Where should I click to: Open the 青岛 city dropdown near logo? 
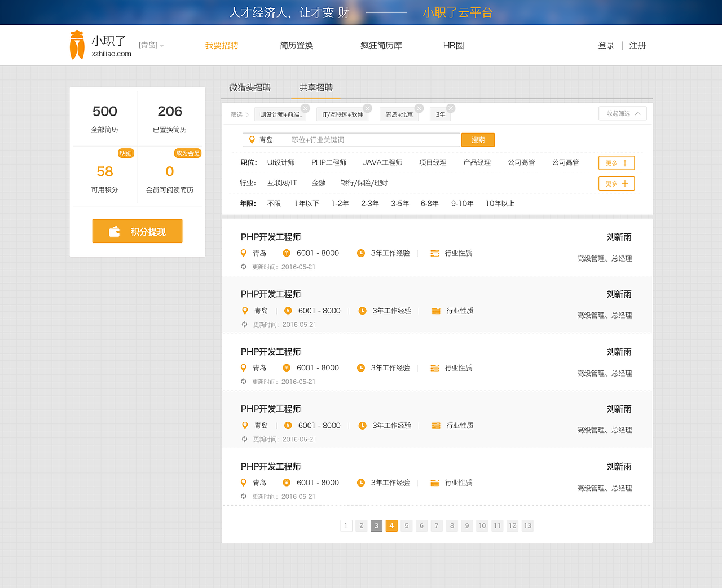pyautogui.click(x=151, y=45)
